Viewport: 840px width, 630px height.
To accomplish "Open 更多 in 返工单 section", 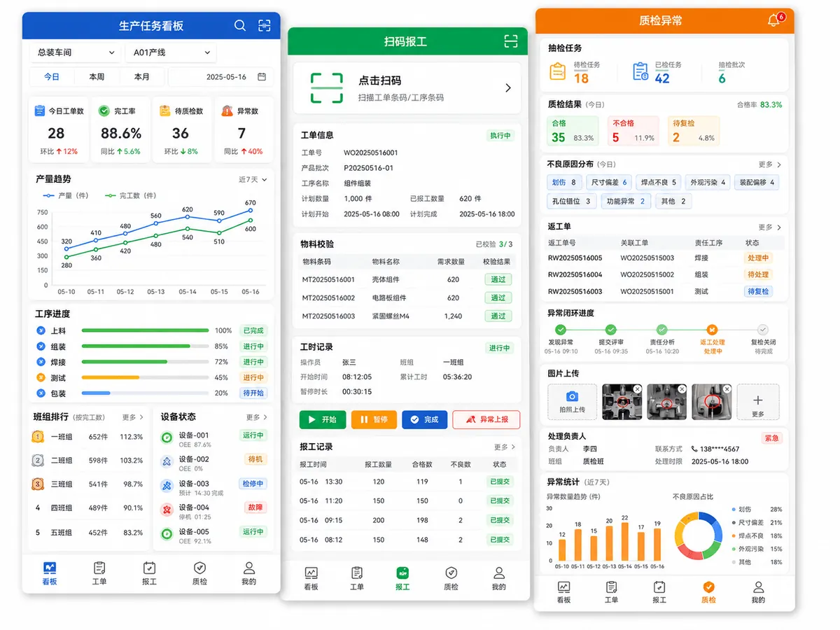I will coord(770,227).
